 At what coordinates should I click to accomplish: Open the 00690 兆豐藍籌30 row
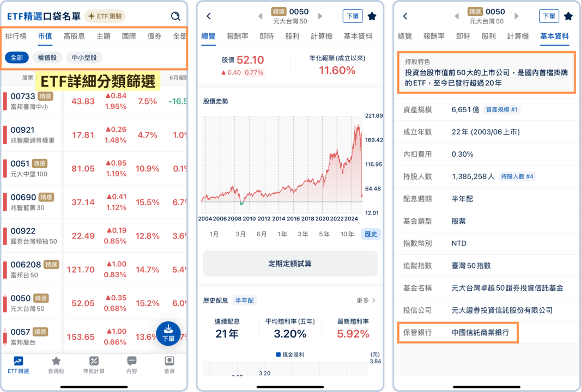pos(94,202)
